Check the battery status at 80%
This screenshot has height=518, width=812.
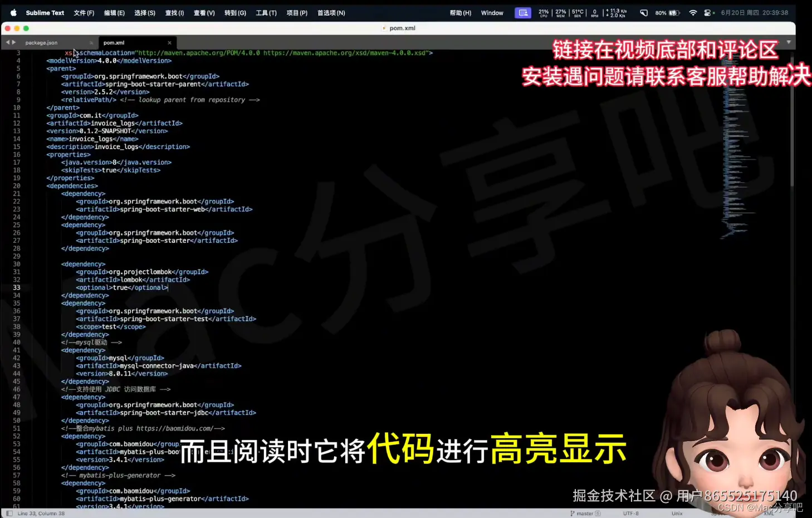(668, 13)
